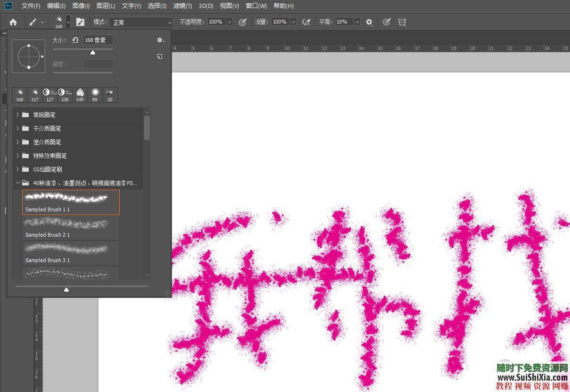Open the brush settings panel toggle icon
The image size is (570, 392).
(x=81, y=22)
